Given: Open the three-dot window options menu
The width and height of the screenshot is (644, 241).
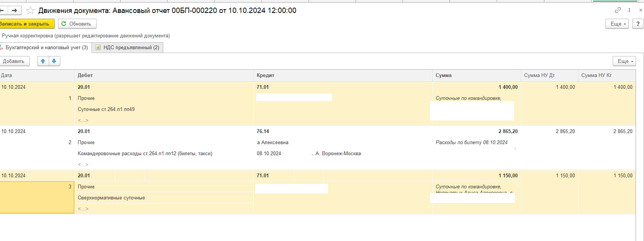Looking at the screenshot, I should coord(629,10).
